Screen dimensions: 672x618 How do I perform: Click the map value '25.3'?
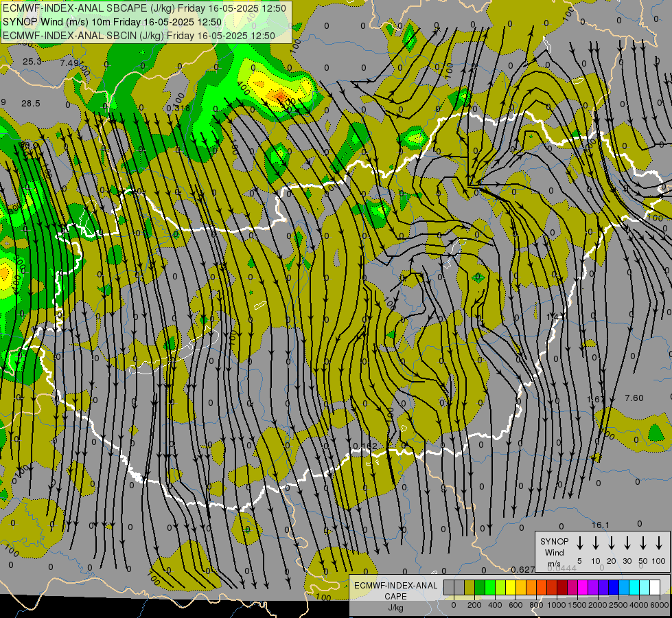point(32,62)
